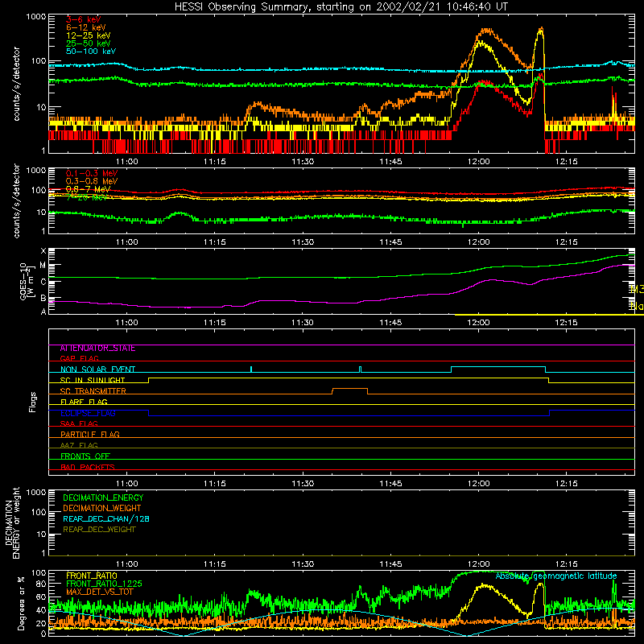Click the SC_TRANSMITTER flag label
The image size is (644, 644).
coord(93,391)
